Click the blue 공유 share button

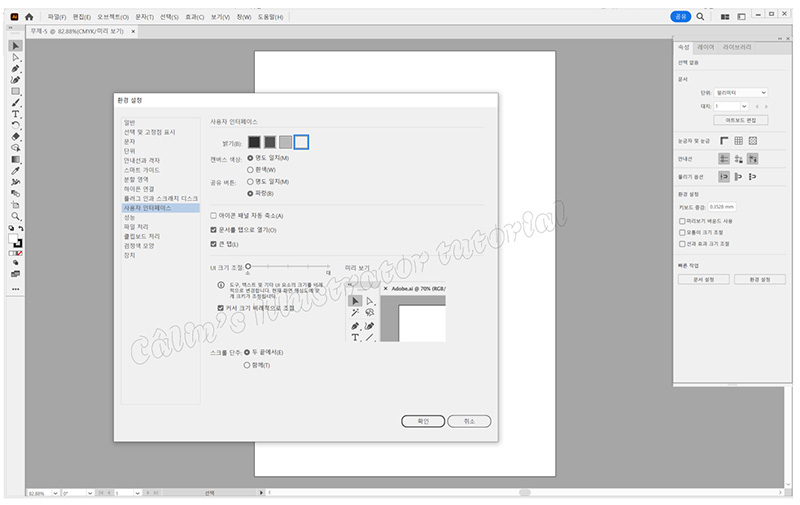click(681, 17)
